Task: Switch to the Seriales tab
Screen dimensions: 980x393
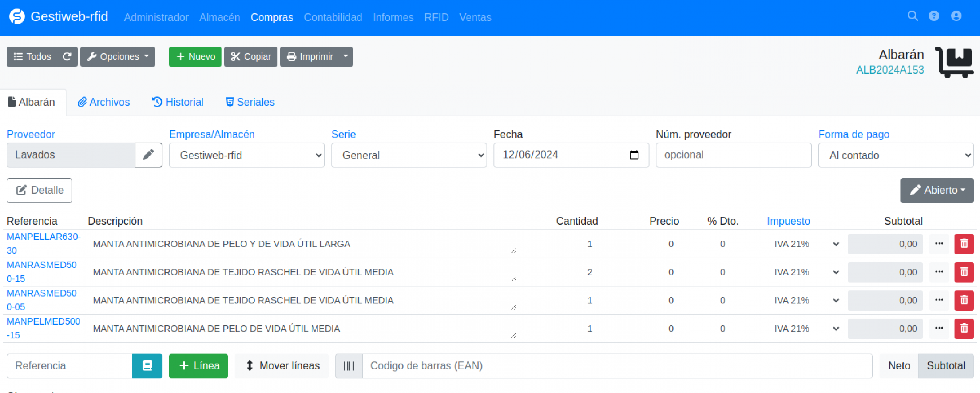Action: point(250,102)
